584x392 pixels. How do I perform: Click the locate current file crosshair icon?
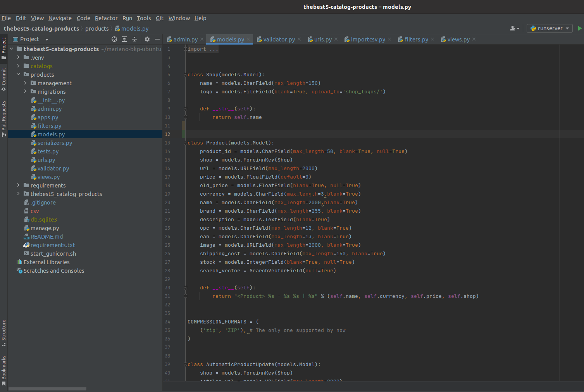pos(114,39)
